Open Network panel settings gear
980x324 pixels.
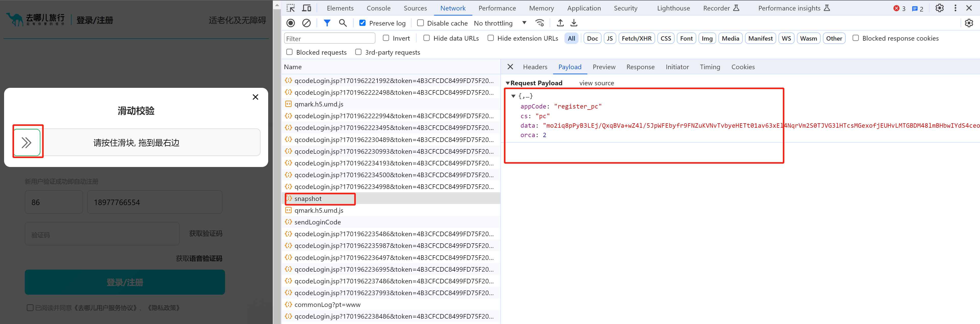tap(969, 23)
